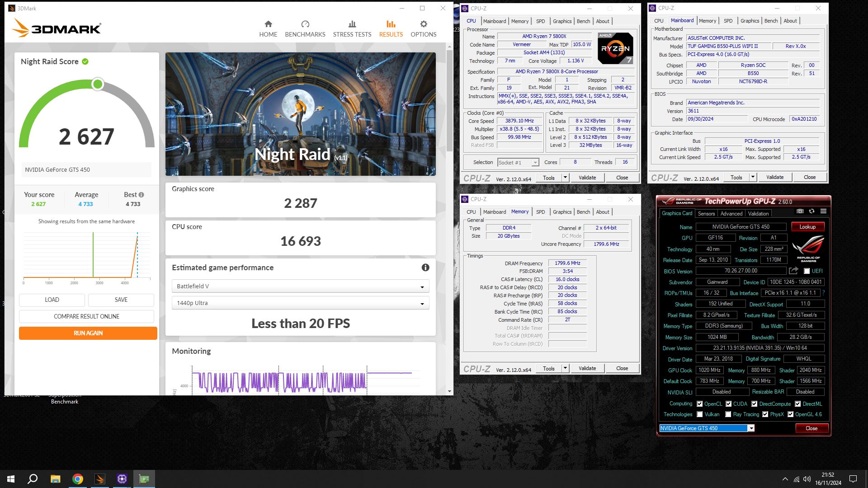The image size is (868, 488).
Task: Open the OPTIONS gear icon
Action: 424,24
